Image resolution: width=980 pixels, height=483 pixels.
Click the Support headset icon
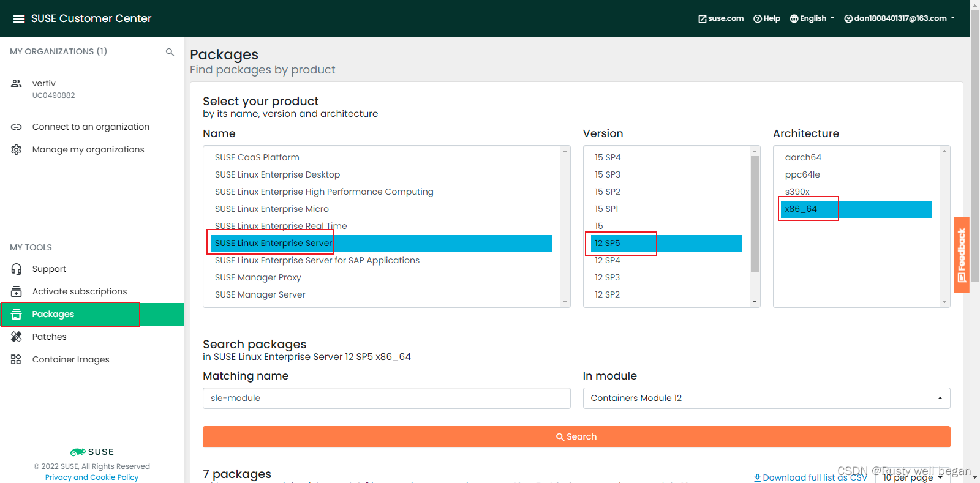[x=17, y=269]
